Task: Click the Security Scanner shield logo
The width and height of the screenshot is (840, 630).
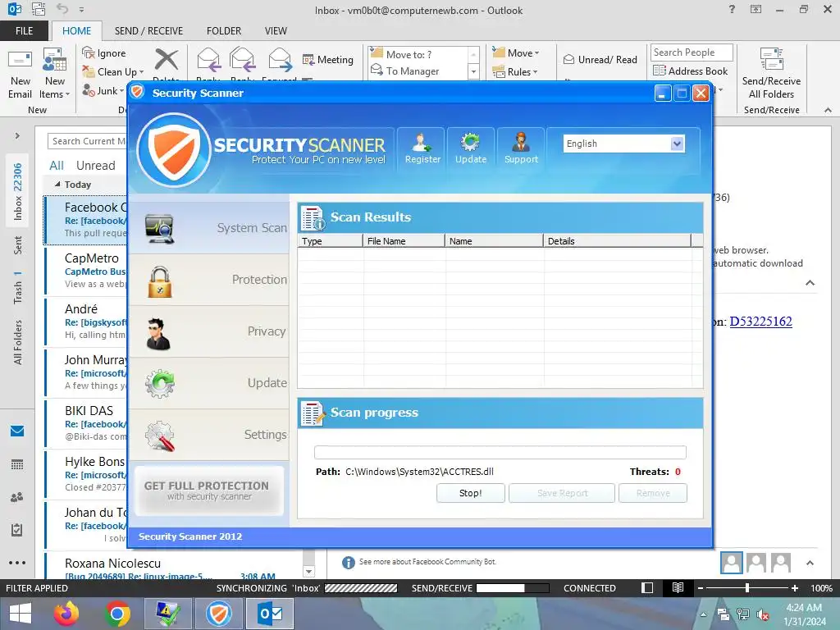Action: 174,149
